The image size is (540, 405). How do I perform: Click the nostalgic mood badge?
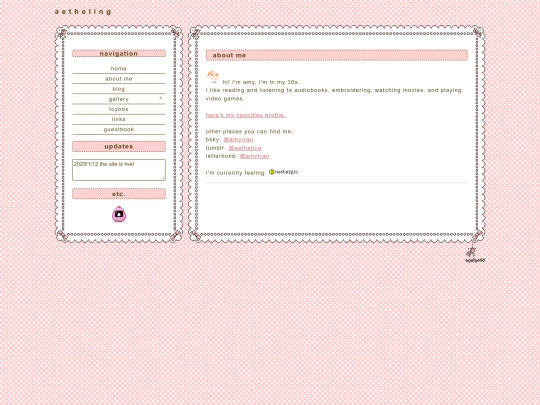pos(283,172)
